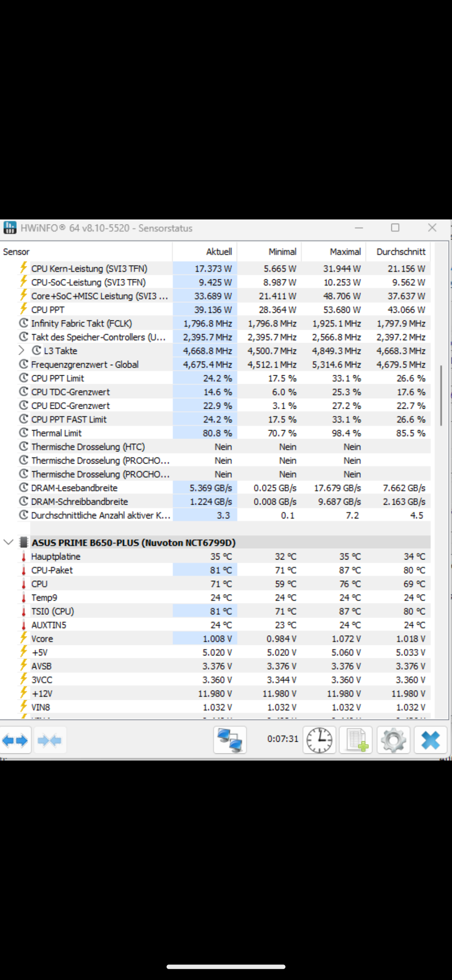The height and width of the screenshot is (980, 452).
Task: Open the network remote monitoring icon
Action: 230,740
